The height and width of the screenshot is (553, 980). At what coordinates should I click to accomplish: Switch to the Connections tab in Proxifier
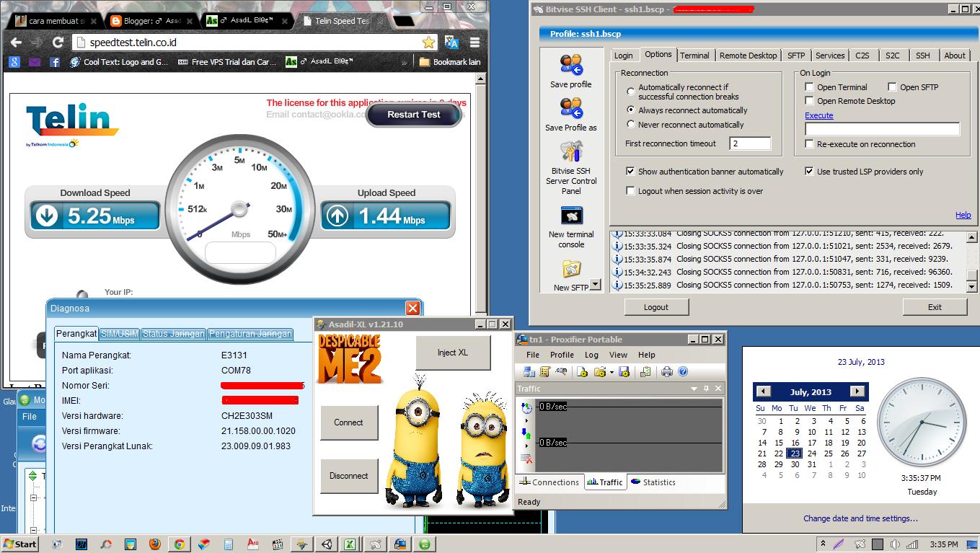(549, 482)
